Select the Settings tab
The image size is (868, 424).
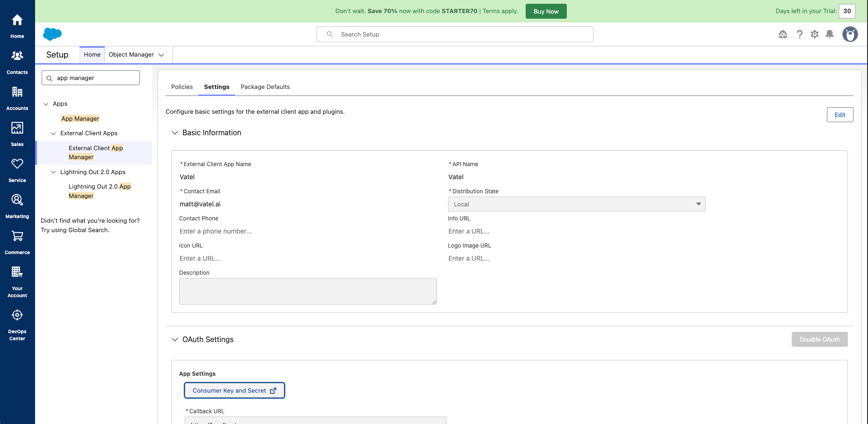[x=217, y=87]
